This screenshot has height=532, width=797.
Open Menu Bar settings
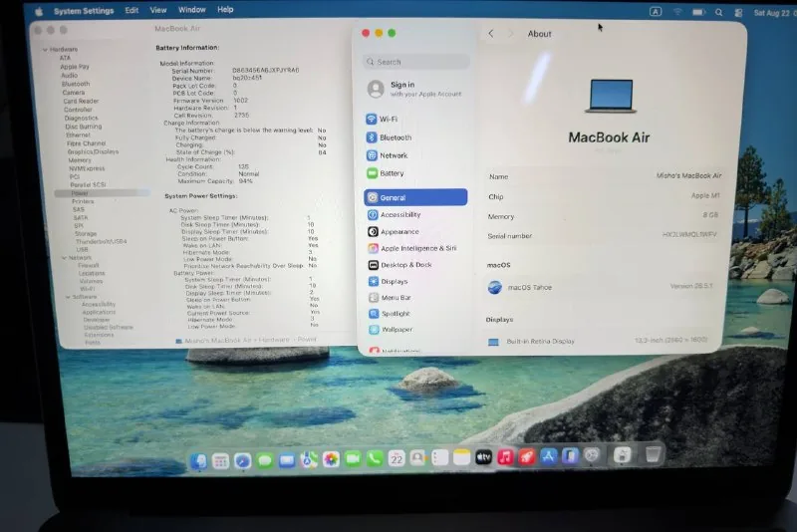pyautogui.click(x=390, y=297)
